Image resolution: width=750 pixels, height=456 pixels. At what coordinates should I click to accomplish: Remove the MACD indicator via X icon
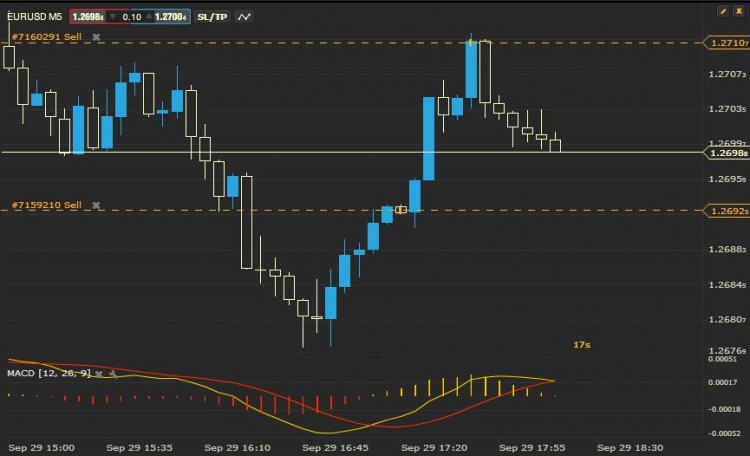coord(99,374)
